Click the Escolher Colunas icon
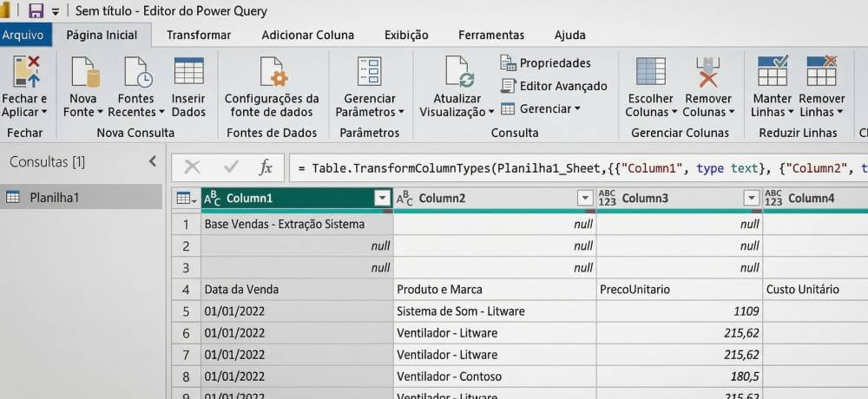868x399 pixels. [650, 71]
